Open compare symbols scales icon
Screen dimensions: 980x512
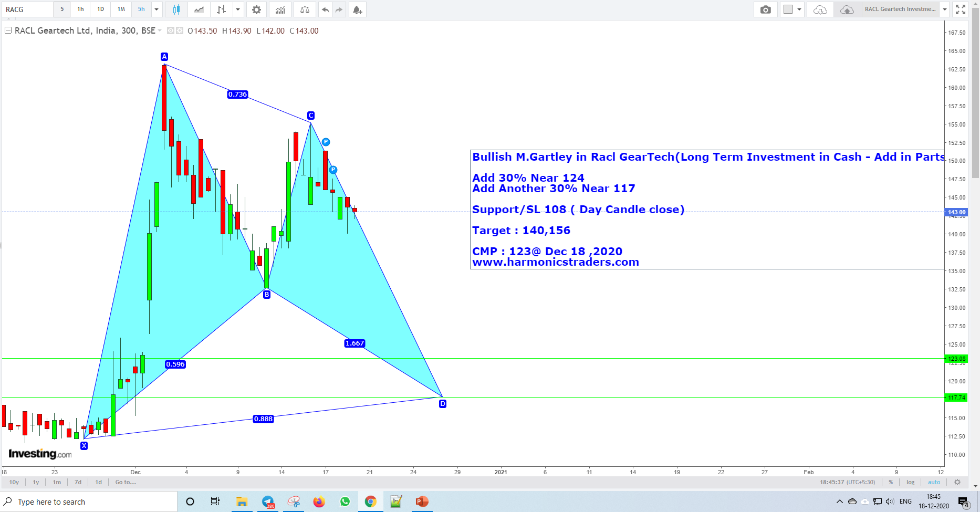point(305,9)
